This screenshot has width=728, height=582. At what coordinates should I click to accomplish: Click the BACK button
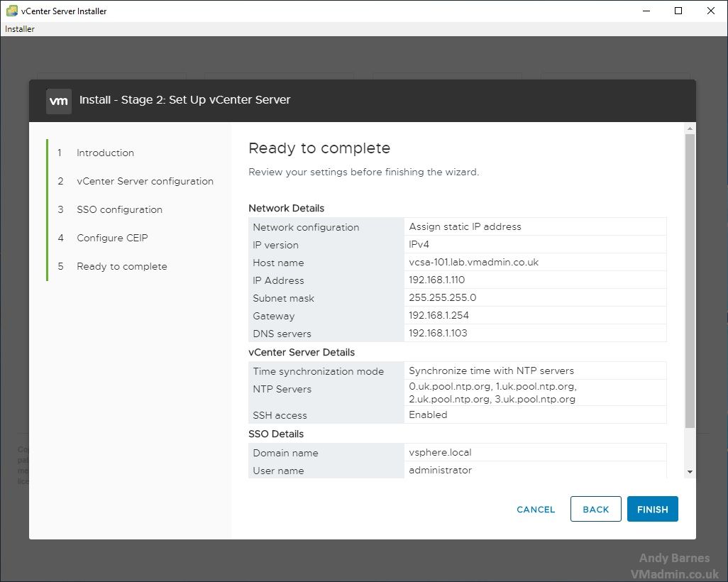pyautogui.click(x=596, y=509)
